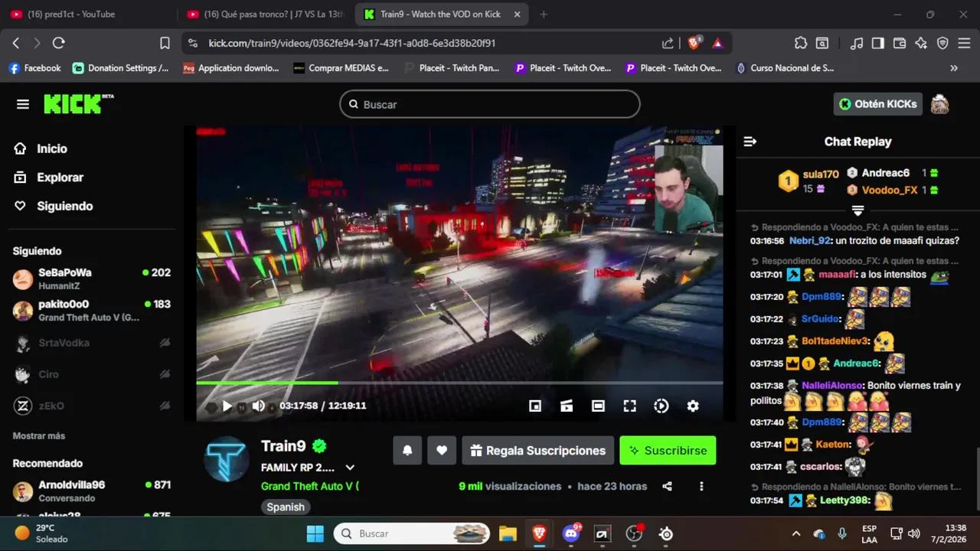Viewport: 980px width, 551px height.
Task: Toggle picture-in-picture mode in player
Action: click(535, 406)
